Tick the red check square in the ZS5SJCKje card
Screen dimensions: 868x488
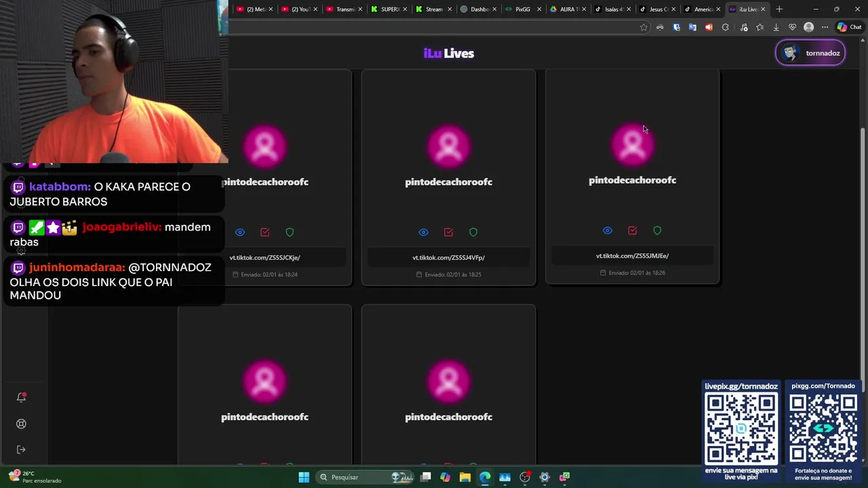tap(265, 232)
